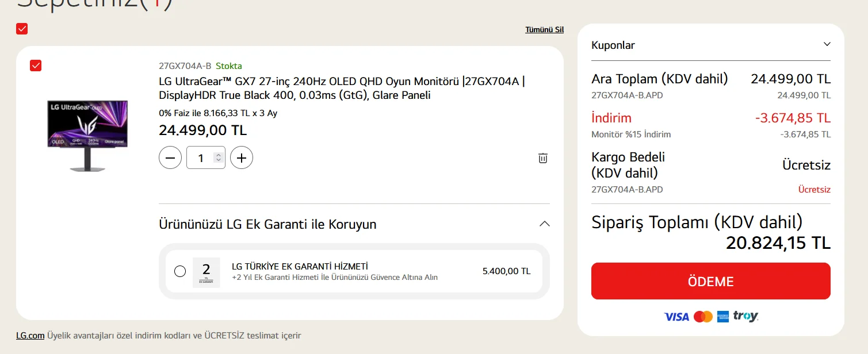Click the Mastercard payment logo
The width and height of the screenshot is (868, 354).
click(x=703, y=317)
